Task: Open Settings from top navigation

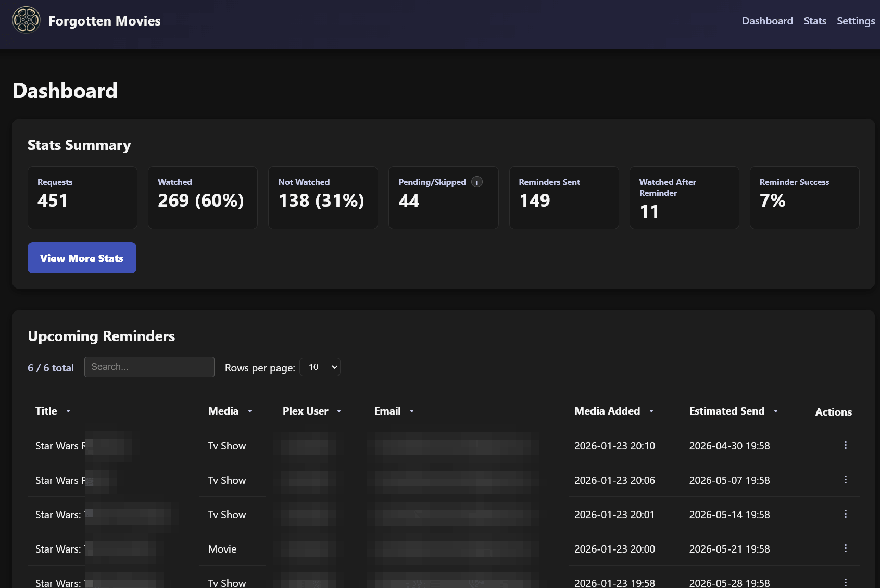Action: (856, 21)
